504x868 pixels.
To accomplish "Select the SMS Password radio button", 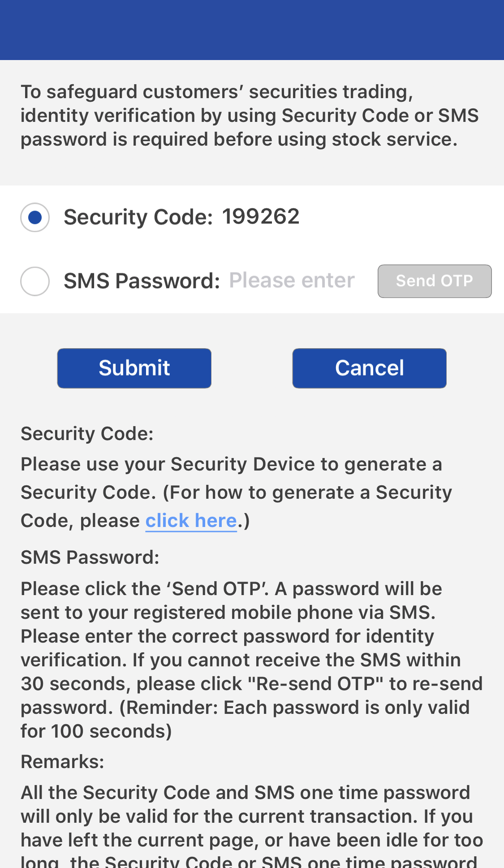I will [x=35, y=281].
